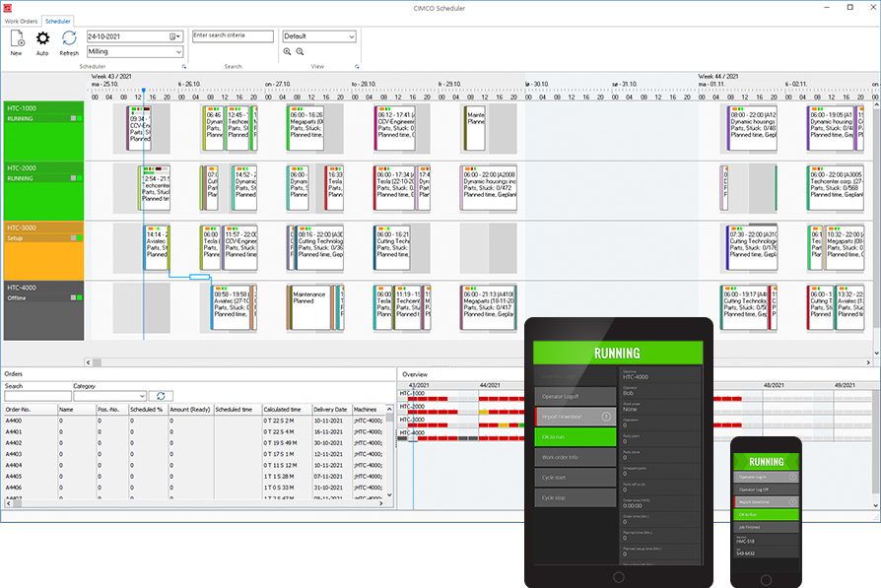Open the View group dialog launcher
Image resolution: width=881 pixels, height=588 pixels.
pyautogui.click(x=355, y=67)
